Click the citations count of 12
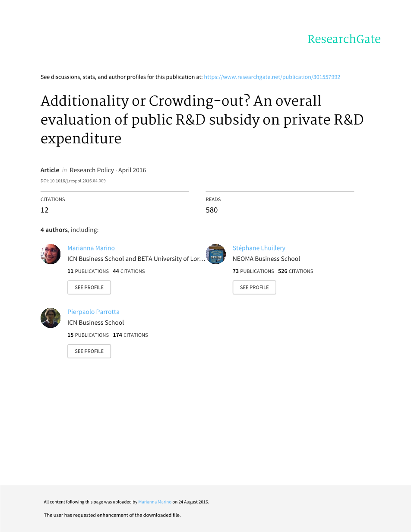The height and width of the screenshot is (532, 411). click(x=44, y=210)
